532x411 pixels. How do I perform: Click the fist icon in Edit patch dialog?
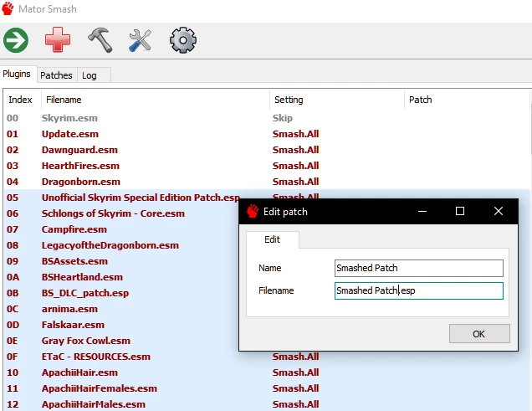click(x=253, y=212)
